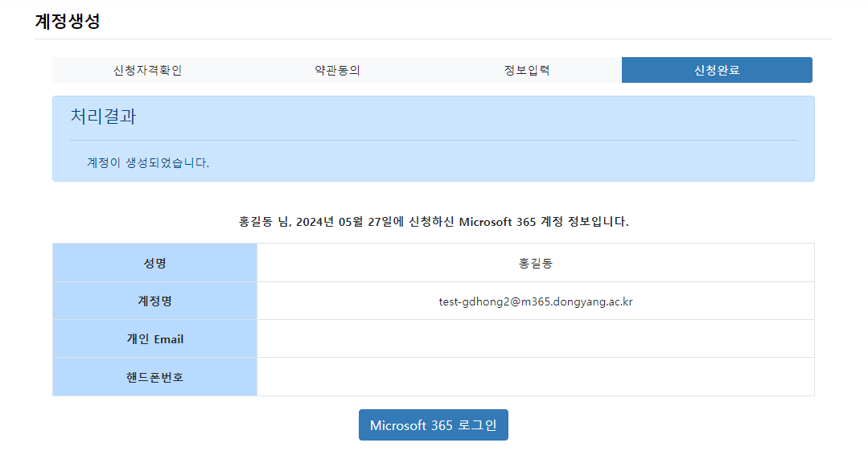Click the 홍길동 님 account info sentence

[x=434, y=222]
